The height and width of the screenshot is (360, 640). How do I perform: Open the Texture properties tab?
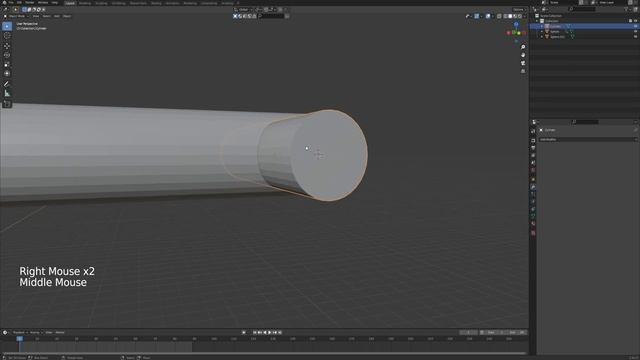click(533, 233)
